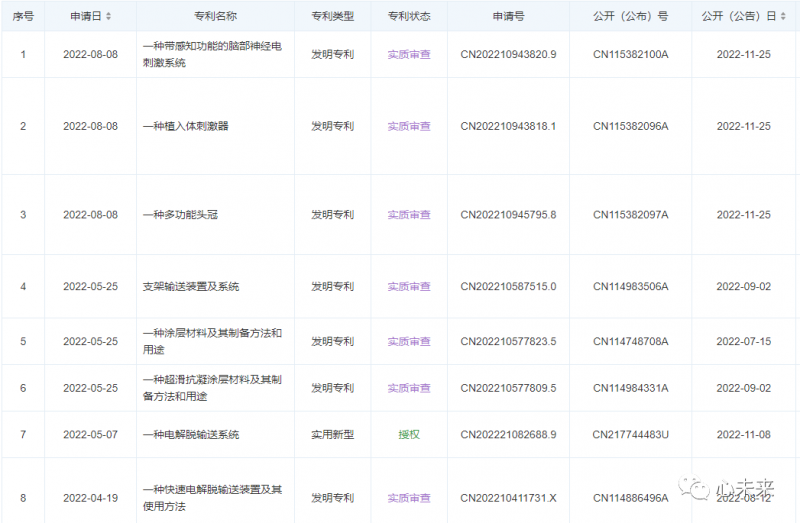Open 支架输送装置及系统 patent details
The height and width of the screenshot is (523, 800).
(191, 287)
